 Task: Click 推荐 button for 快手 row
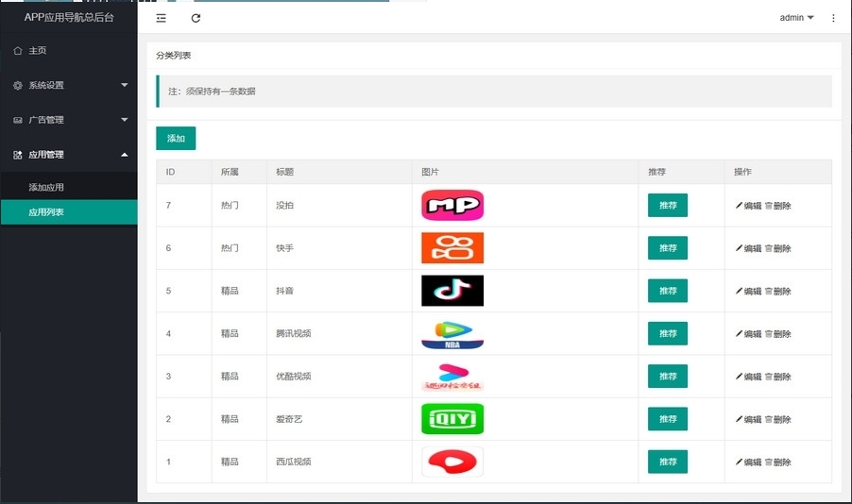click(667, 247)
